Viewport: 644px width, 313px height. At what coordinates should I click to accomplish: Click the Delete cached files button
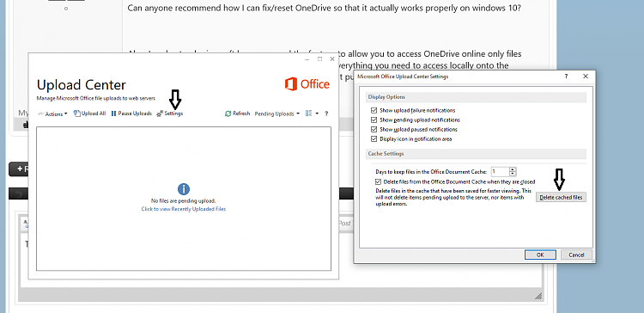pyautogui.click(x=561, y=198)
